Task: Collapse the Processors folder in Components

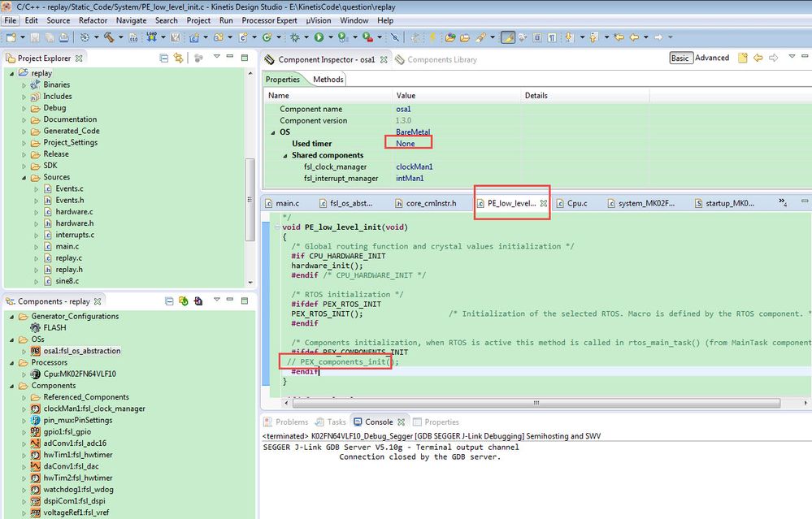Action: [11, 363]
